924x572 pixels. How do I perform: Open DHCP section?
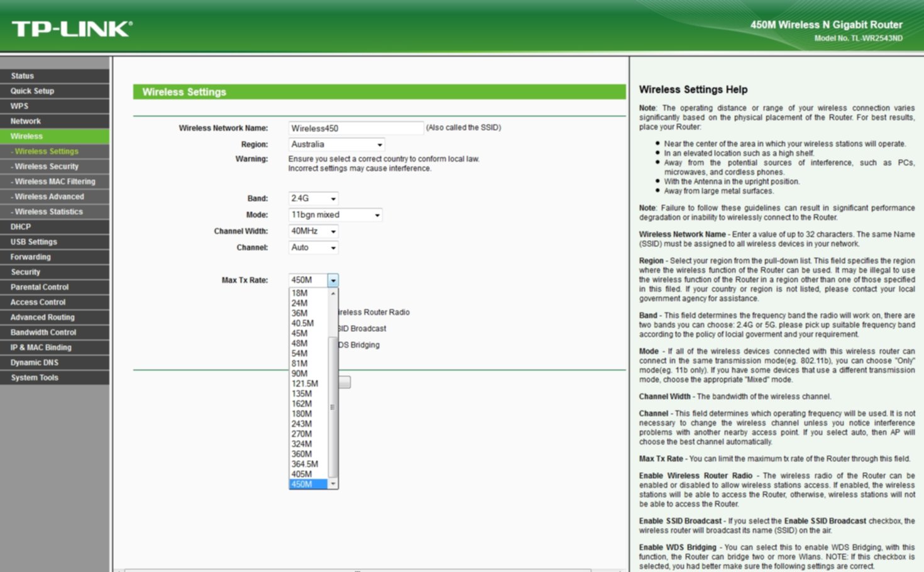click(55, 227)
